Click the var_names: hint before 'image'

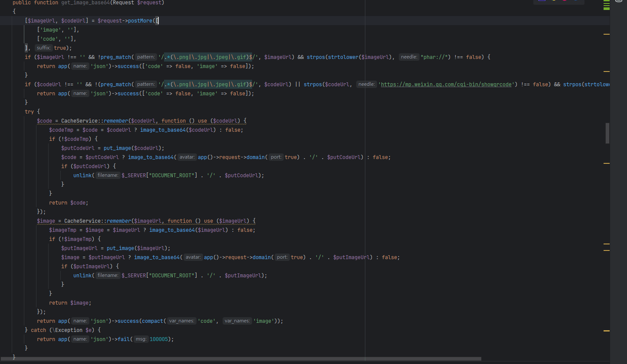coord(237,321)
